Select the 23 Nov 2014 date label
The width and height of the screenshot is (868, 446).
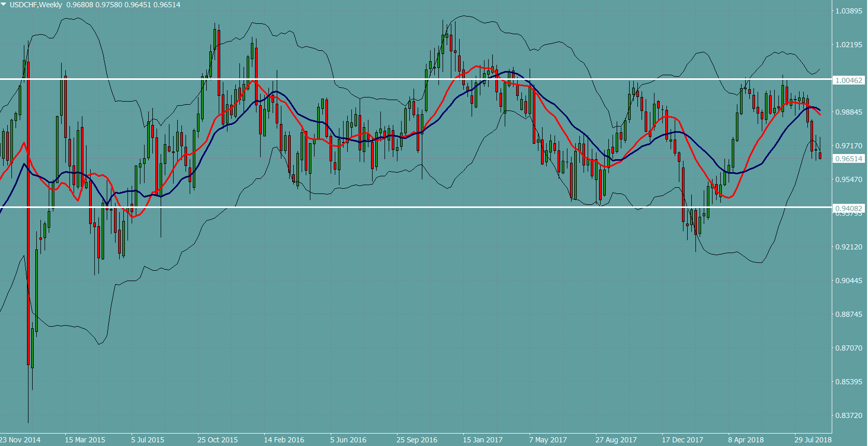tap(20, 440)
